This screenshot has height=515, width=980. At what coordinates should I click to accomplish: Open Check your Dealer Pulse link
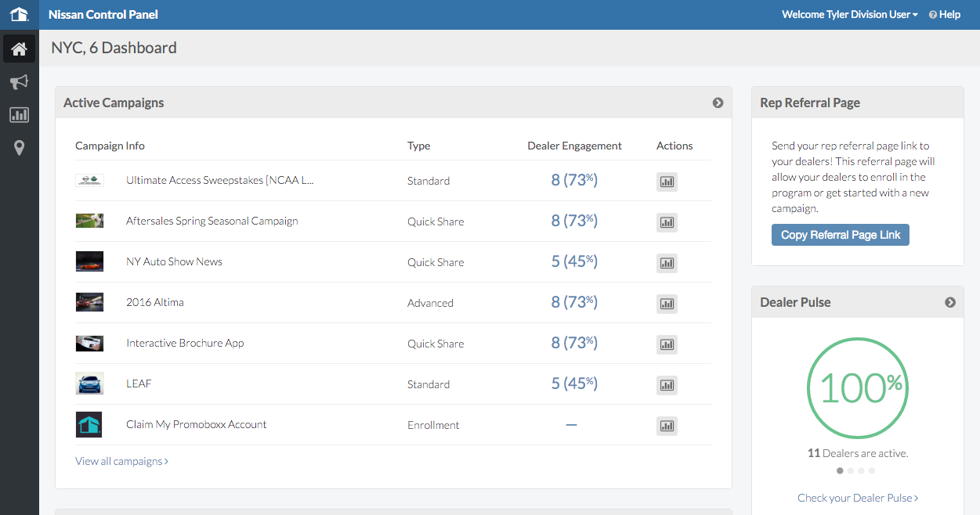[x=858, y=498]
